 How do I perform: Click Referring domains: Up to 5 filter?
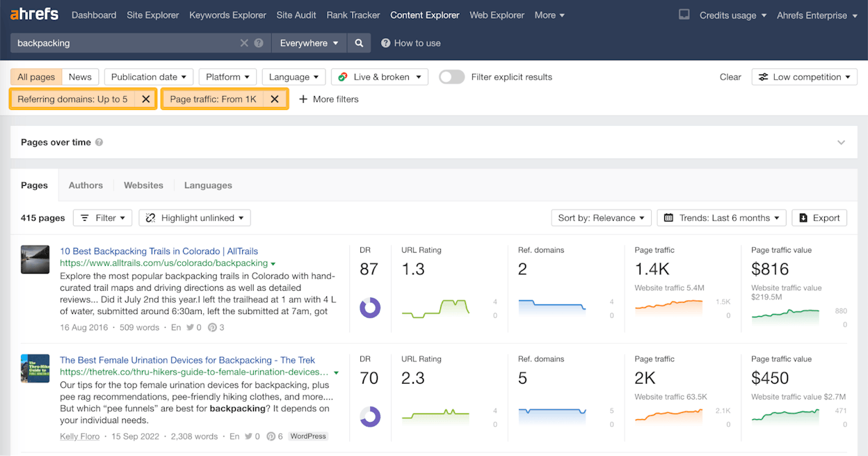72,99
